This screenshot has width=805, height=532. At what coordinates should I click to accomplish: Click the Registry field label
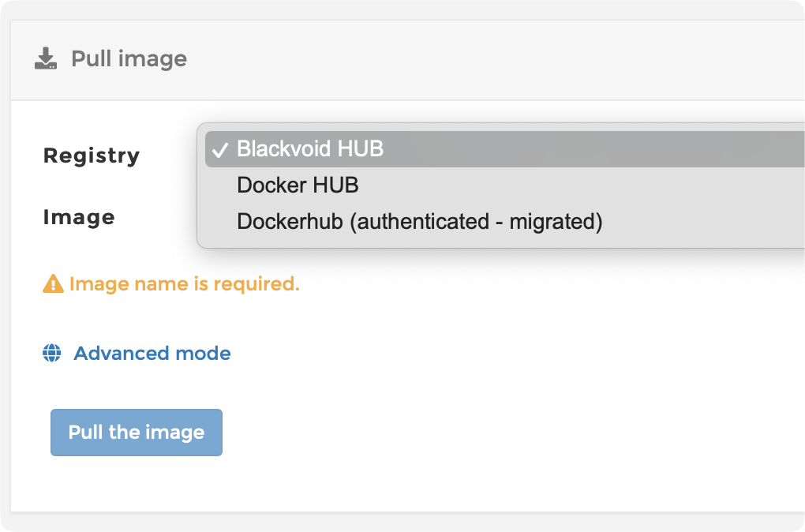point(92,155)
